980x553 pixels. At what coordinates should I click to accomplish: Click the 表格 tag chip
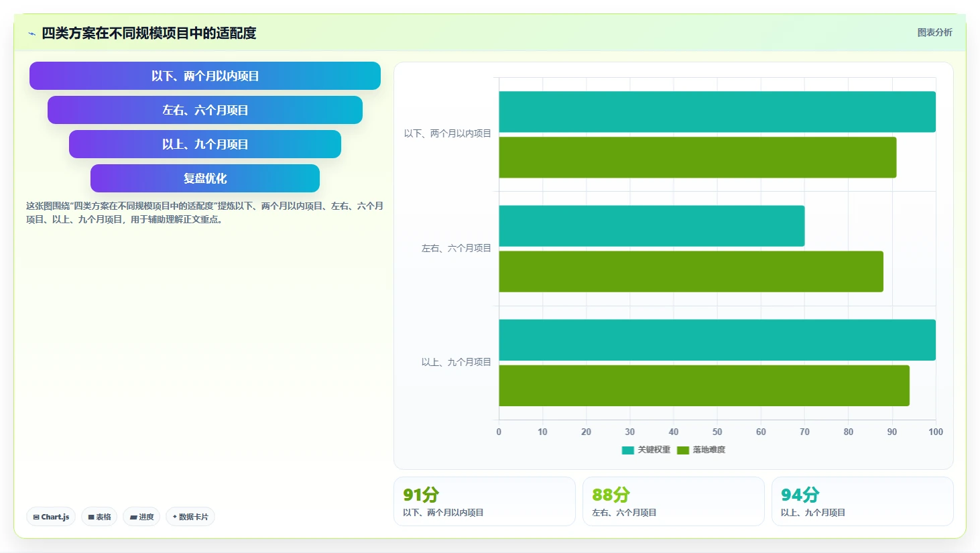click(x=99, y=517)
